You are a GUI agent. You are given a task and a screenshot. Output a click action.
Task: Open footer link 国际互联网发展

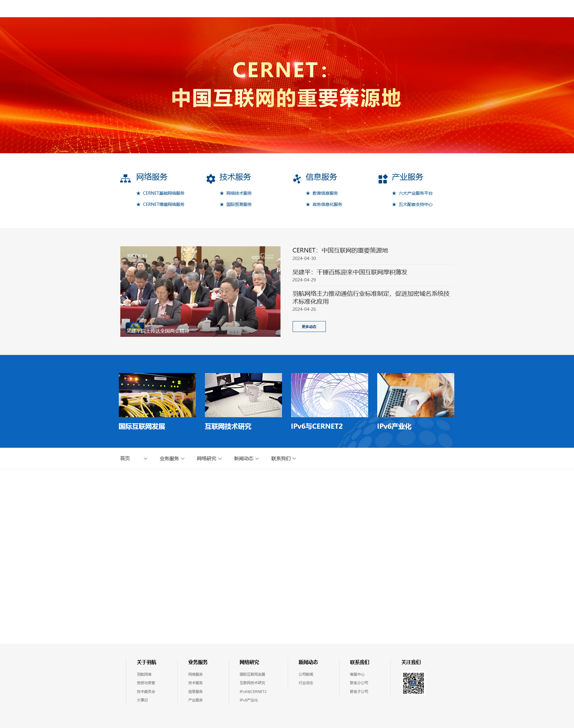click(252, 674)
